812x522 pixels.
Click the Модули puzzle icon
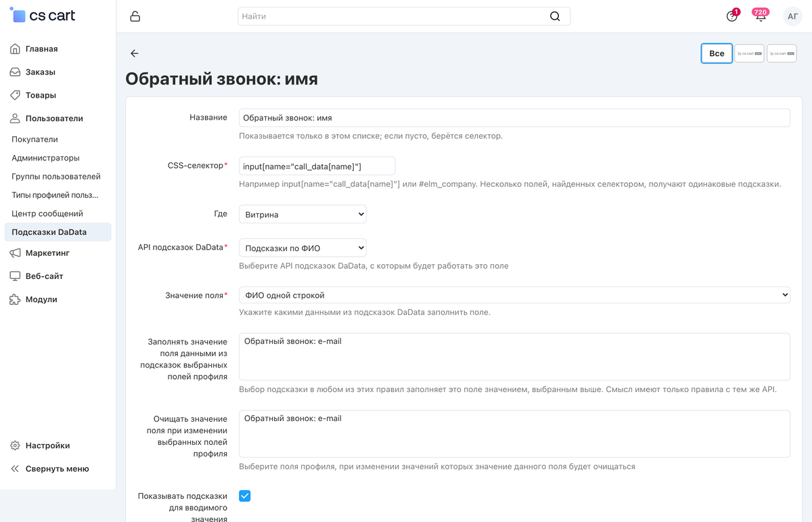click(x=15, y=299)
